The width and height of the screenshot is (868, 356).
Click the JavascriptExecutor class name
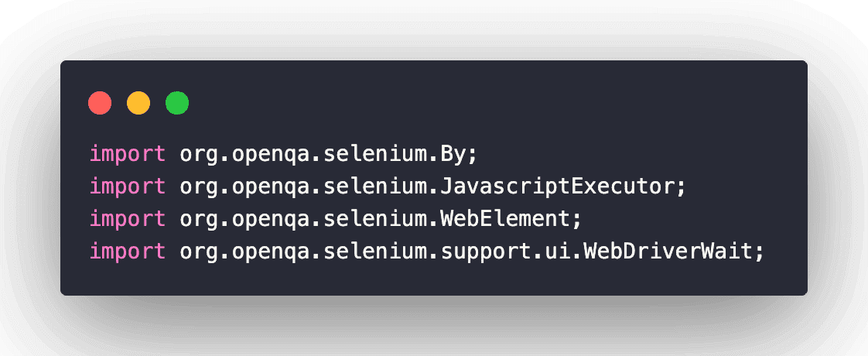tap(559, 187)
